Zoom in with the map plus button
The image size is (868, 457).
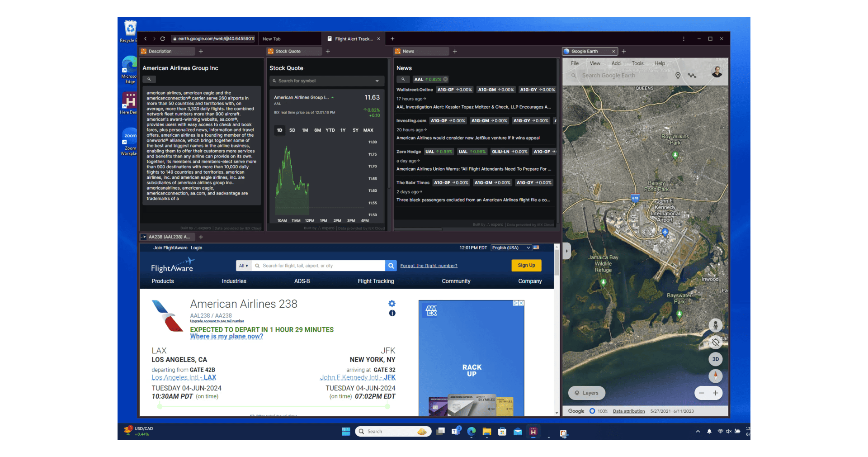click(x=716, y=393)
